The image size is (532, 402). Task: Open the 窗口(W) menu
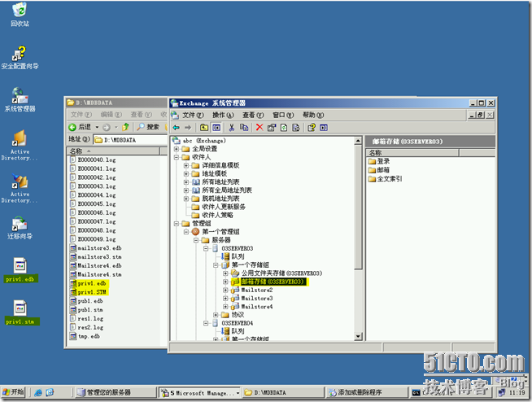click(283, 115)
